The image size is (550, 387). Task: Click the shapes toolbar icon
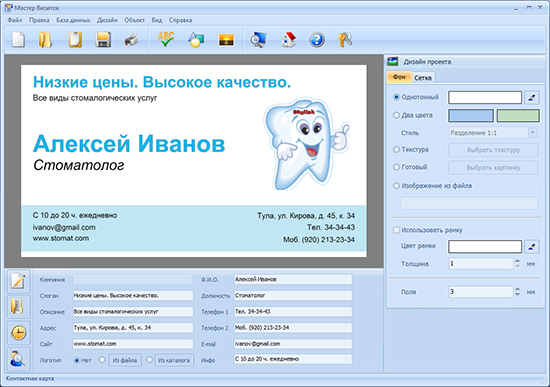tap(196, 39)
